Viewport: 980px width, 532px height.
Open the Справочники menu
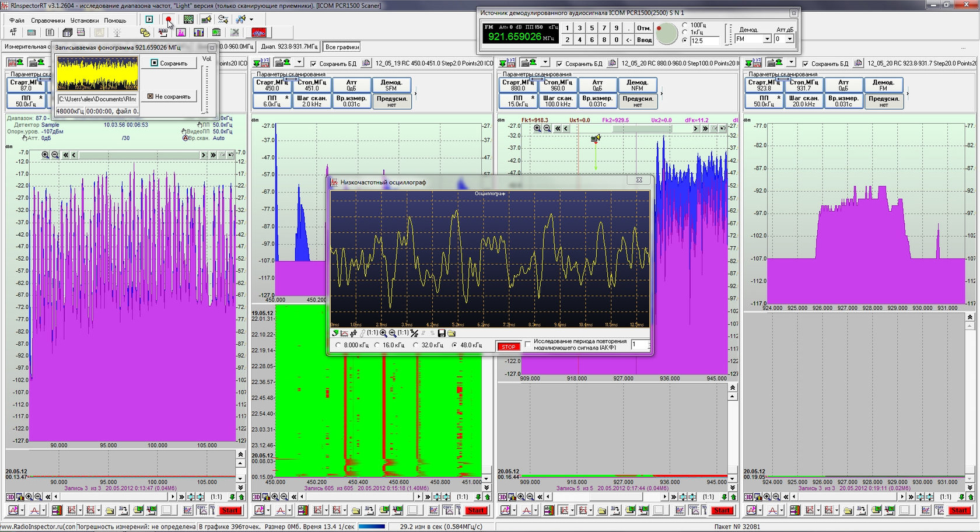[x=48, y=20]
